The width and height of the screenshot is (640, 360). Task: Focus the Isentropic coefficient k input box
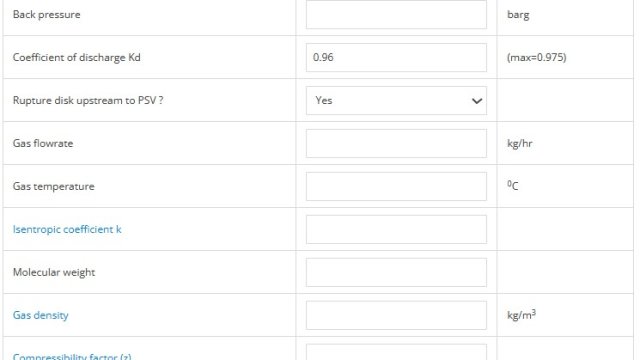(x=396, y=229)
